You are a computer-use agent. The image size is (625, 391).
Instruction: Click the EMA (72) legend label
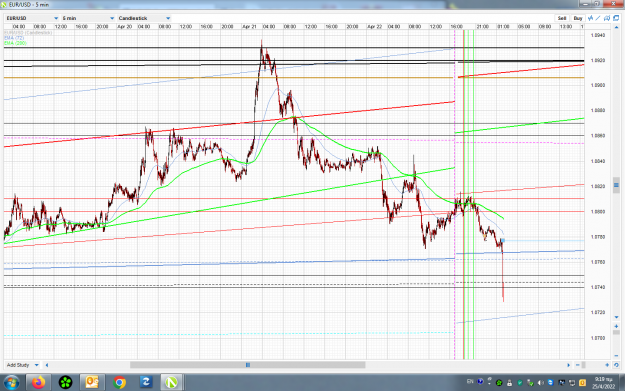(x=14, y=38)
